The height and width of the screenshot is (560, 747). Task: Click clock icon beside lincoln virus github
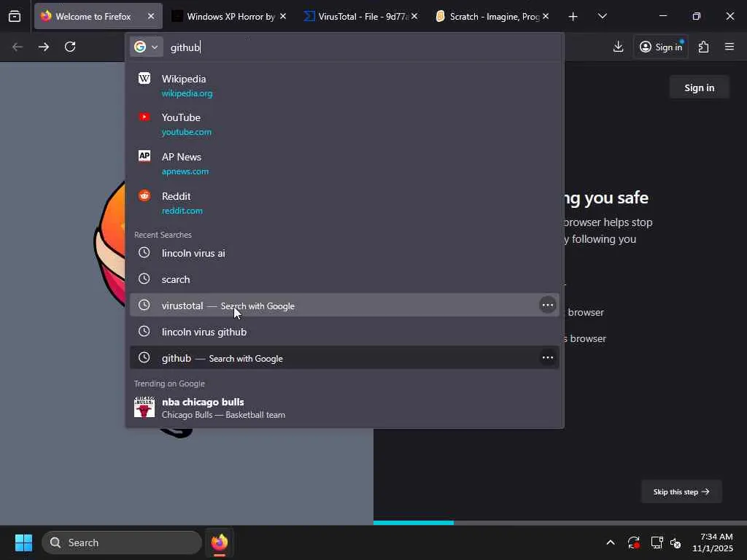(x=144, y=331)
